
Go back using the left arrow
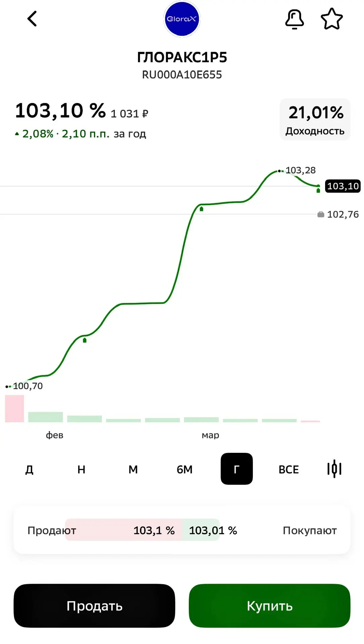[x=32, y=19]
